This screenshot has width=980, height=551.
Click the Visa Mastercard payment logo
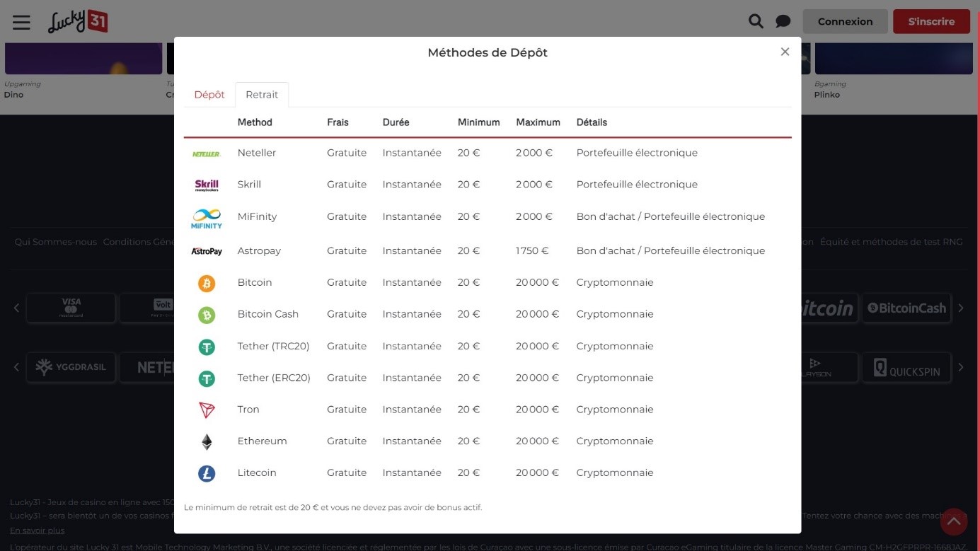tap(71, 308)
